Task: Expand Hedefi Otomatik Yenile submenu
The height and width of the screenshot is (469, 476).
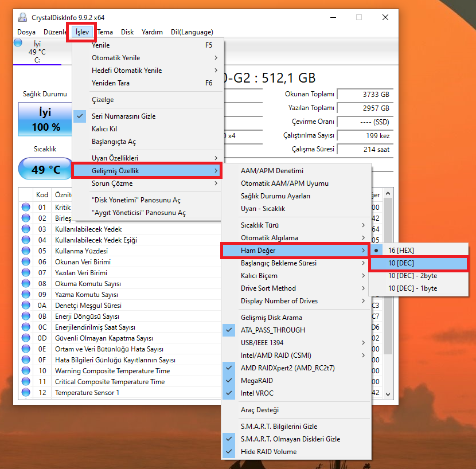Action: [x=148, y=71]
